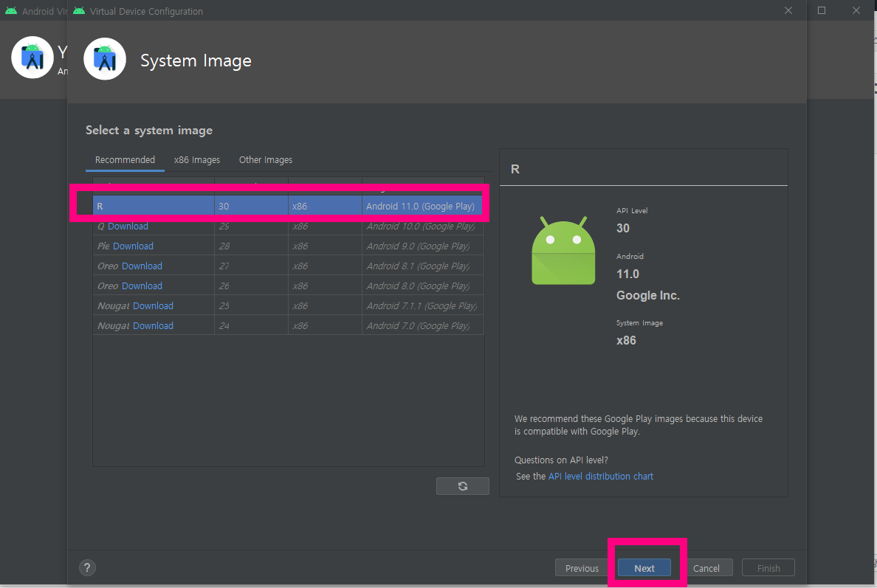Click API level 30 cell in table
The width and height of the screenshot is (877, 588).
tap(251, 207)
